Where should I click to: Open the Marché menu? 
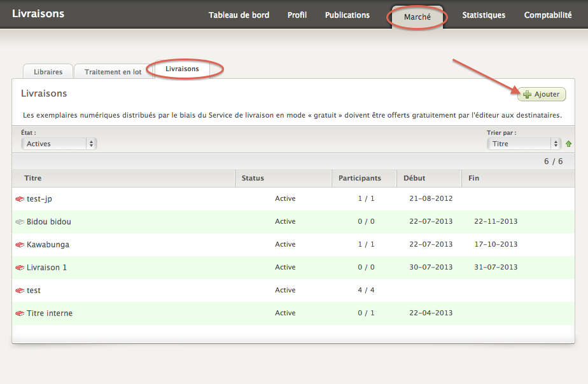[417, 17]
